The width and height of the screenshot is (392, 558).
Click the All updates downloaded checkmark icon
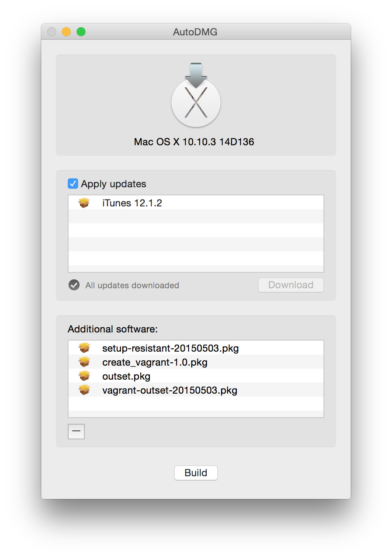coord(74,285)
